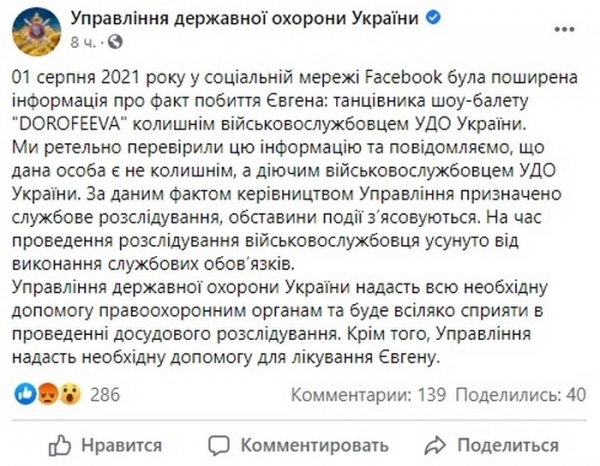Click the blue Like reaction emoji
Image resolution: width=600 pixels, height=466 pixels.
pyautogui.click(x=27, y=395)
